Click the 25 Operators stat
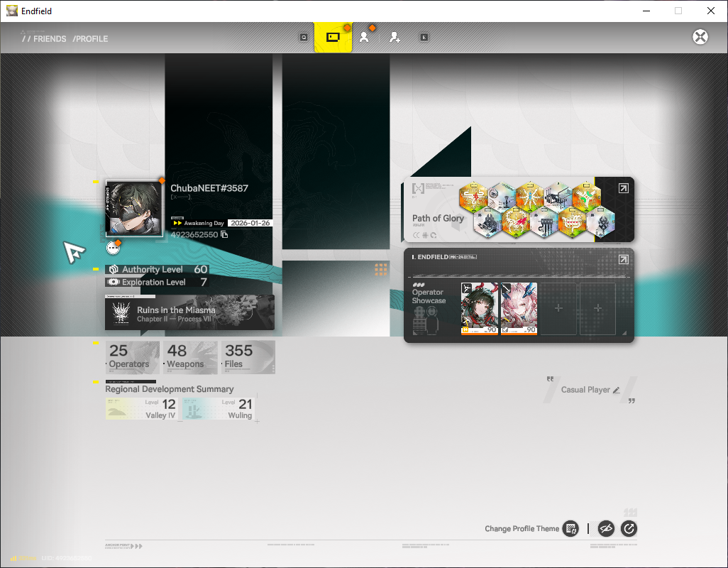The height and width of the screenshot is (568, 728). [132, 357]
